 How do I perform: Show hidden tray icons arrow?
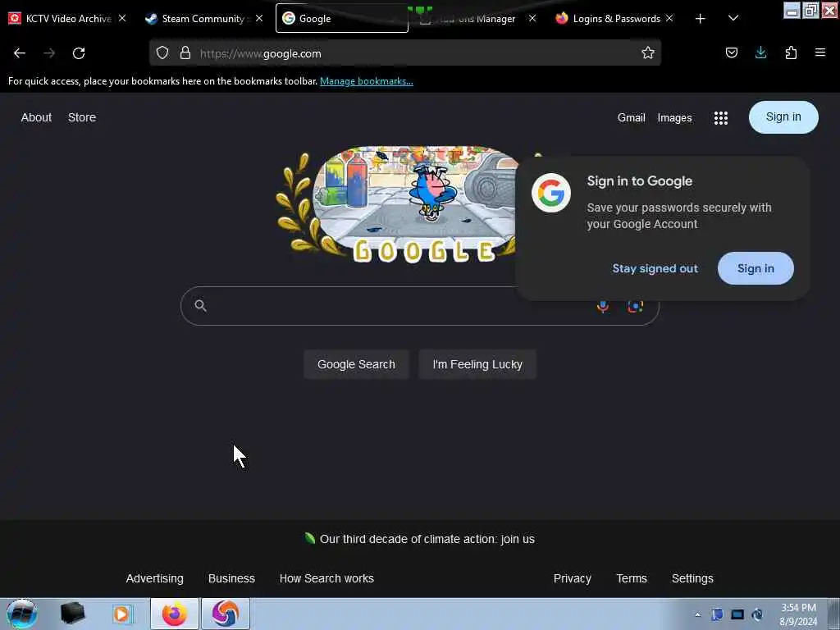pyautogui.click(x=697, y=614)
